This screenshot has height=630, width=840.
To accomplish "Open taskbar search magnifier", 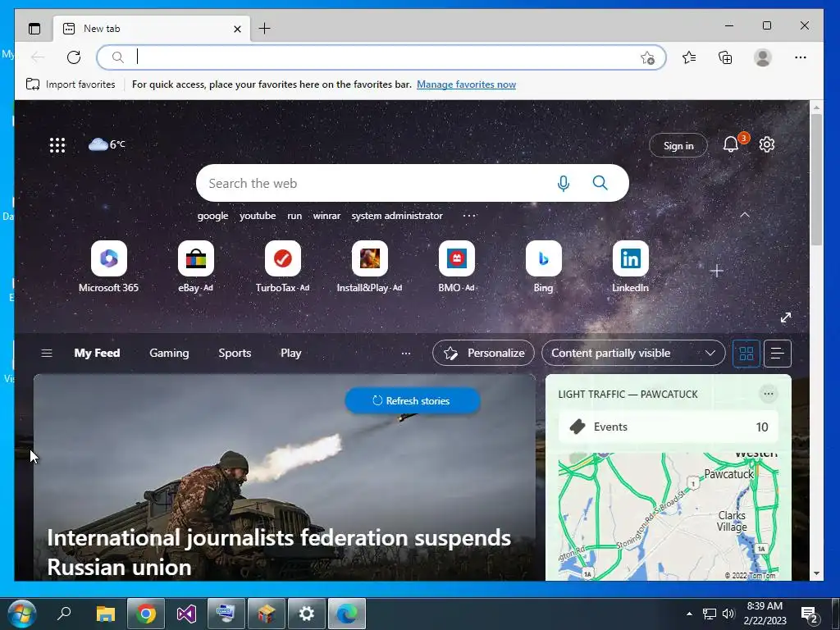I will click(x=64, y=614).
